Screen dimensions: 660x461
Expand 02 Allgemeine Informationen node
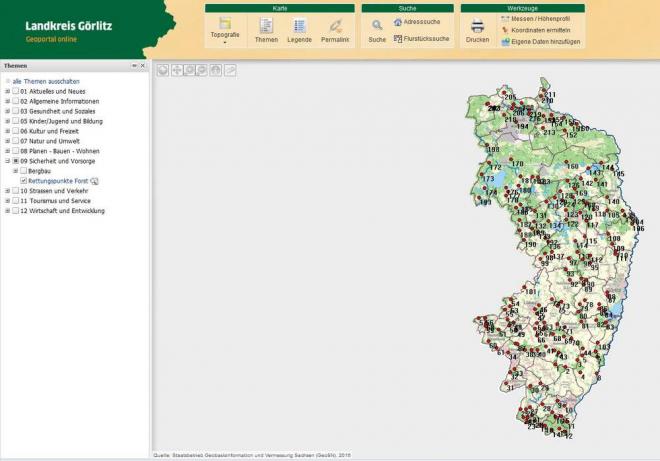[x=7, y=101]
